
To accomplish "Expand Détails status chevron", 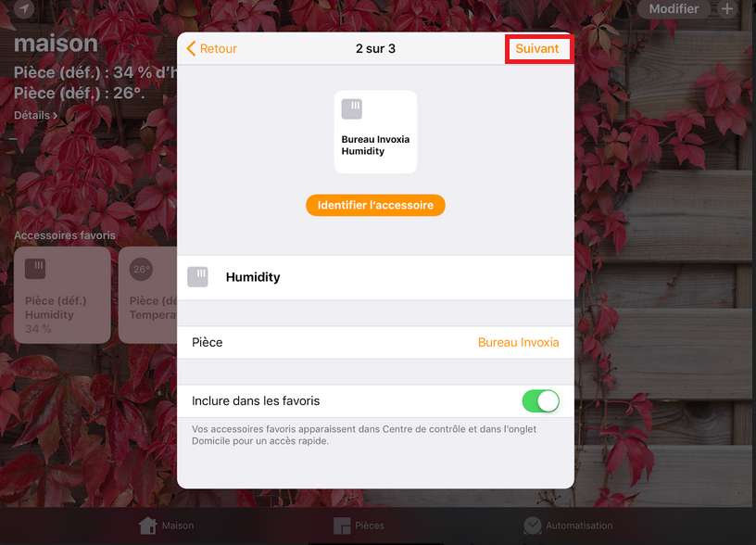I will [56, 116].
